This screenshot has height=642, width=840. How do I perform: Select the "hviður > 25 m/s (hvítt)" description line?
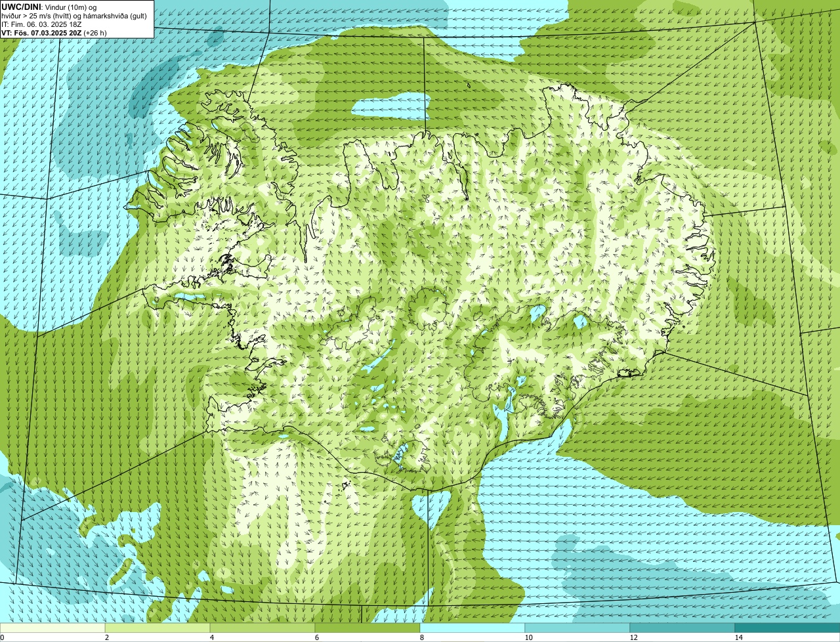74,15
